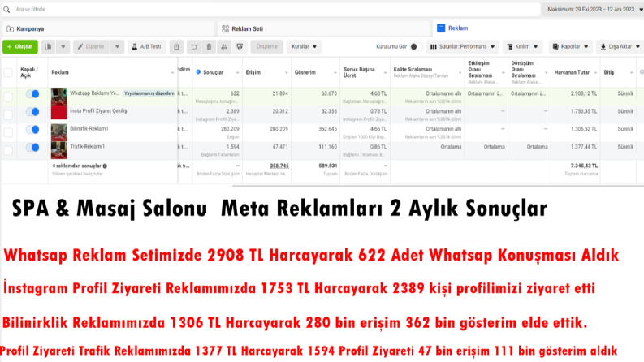Click the Sonuçlar column info icon

click(198, 71)
